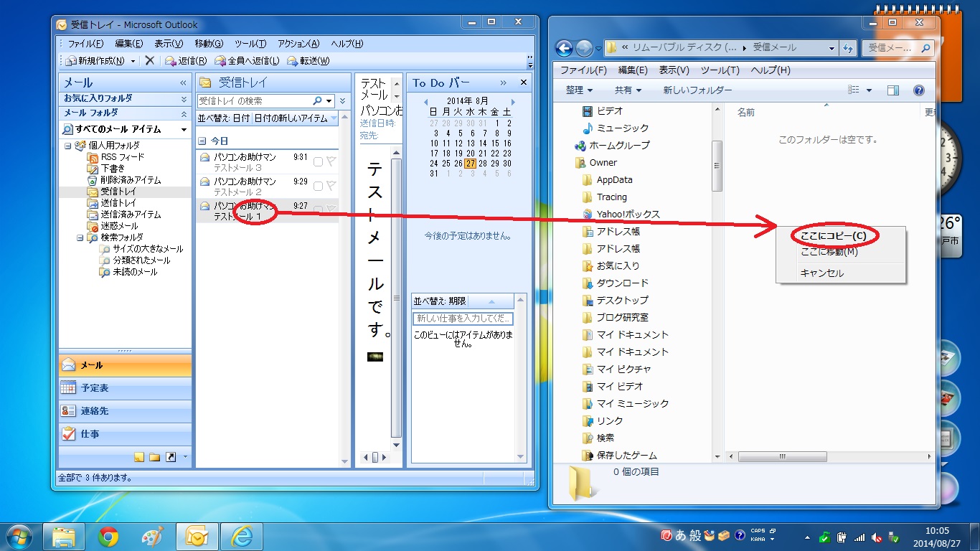This screenshot has height=551, width=980.
Task: Open the 未読のメール search folder
Action: tap(128, 272)
